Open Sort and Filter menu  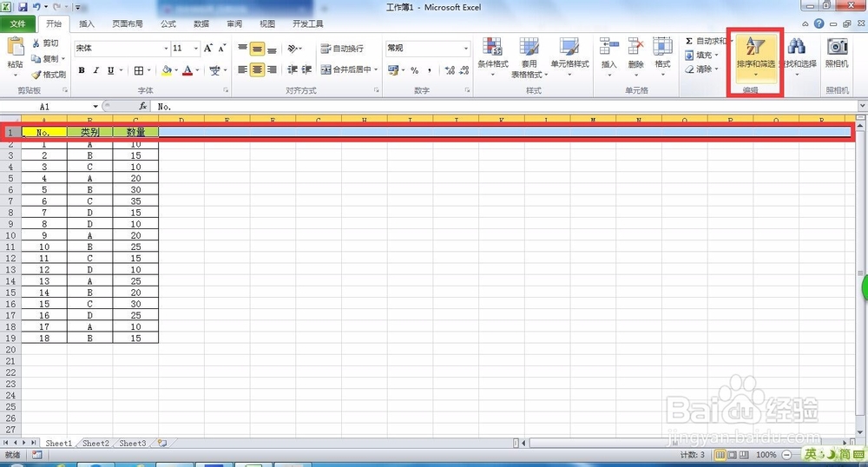tap(756, 57)
